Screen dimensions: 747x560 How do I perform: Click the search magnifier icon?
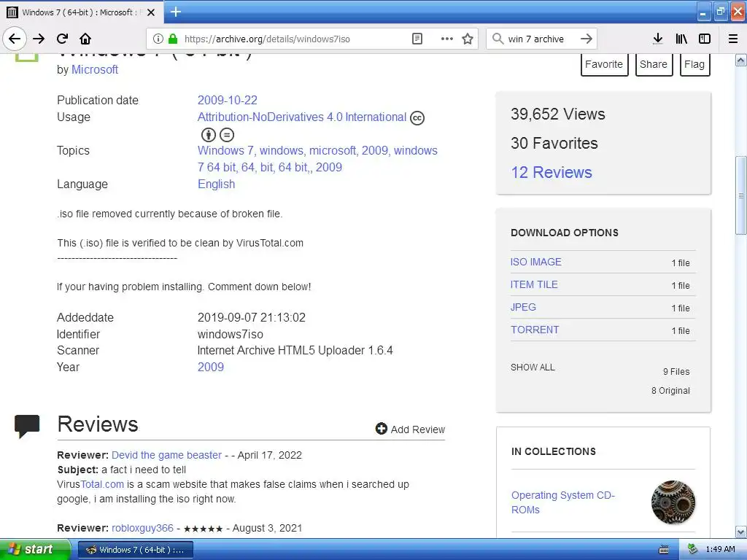(498, 39)
